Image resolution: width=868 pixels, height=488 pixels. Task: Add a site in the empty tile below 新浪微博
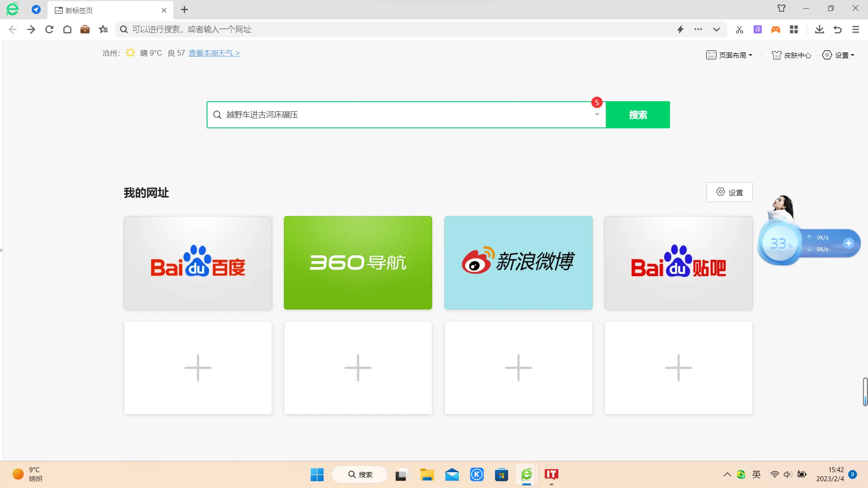pyautogui.click(x=519, y=368)
